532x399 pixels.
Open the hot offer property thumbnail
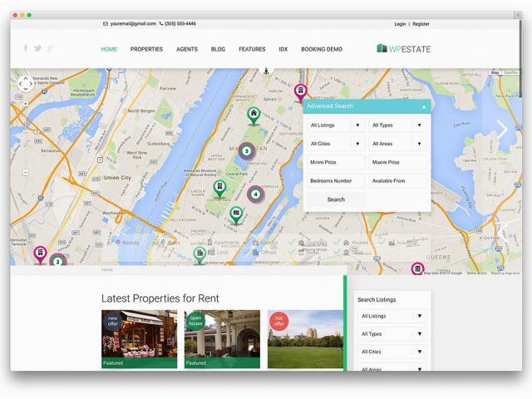coord(305,339)
